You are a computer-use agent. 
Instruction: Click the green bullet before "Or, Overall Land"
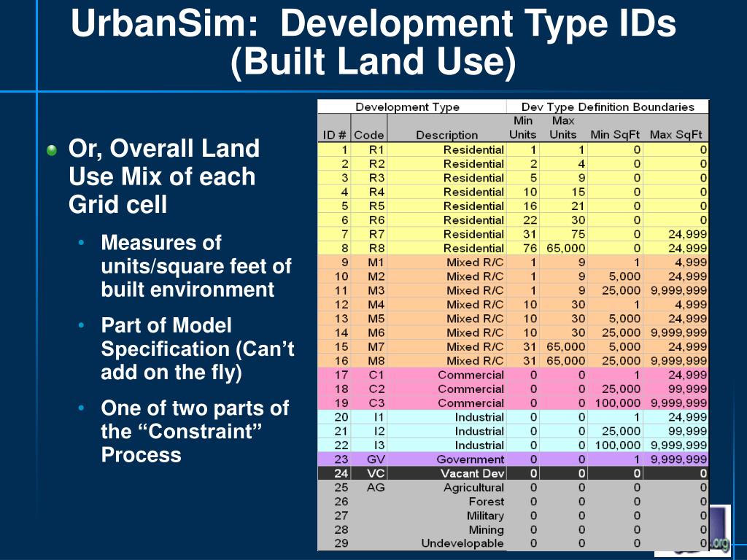click(52, 150)
